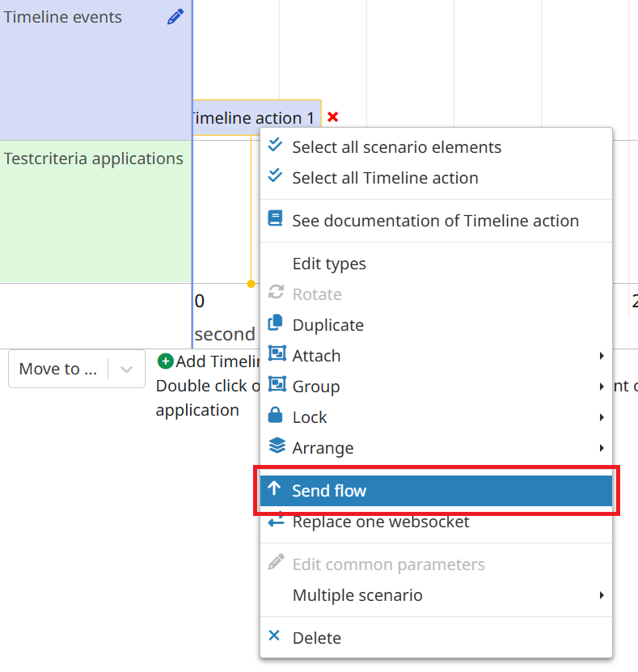Click the double-check icon for Select all scenario elements
This screenshot has height=672, width=638.
tap(275, 145)
